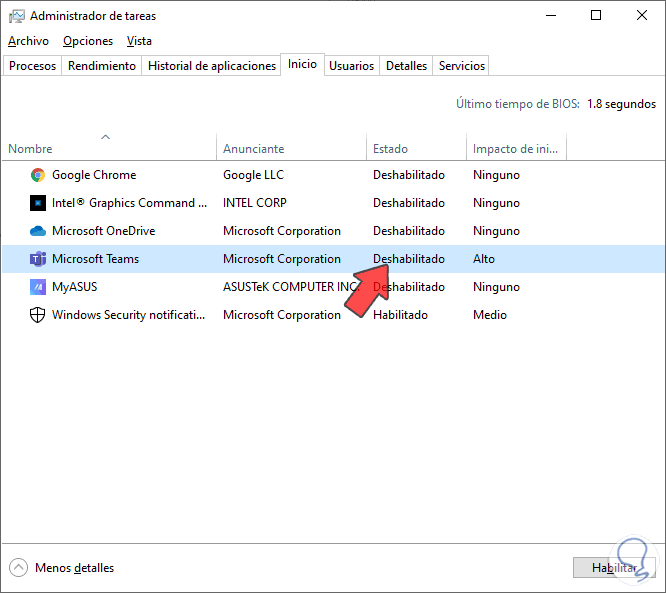Switch to the Servicios tab
This screenshot has height=593, width=666.
click(461, 66)
